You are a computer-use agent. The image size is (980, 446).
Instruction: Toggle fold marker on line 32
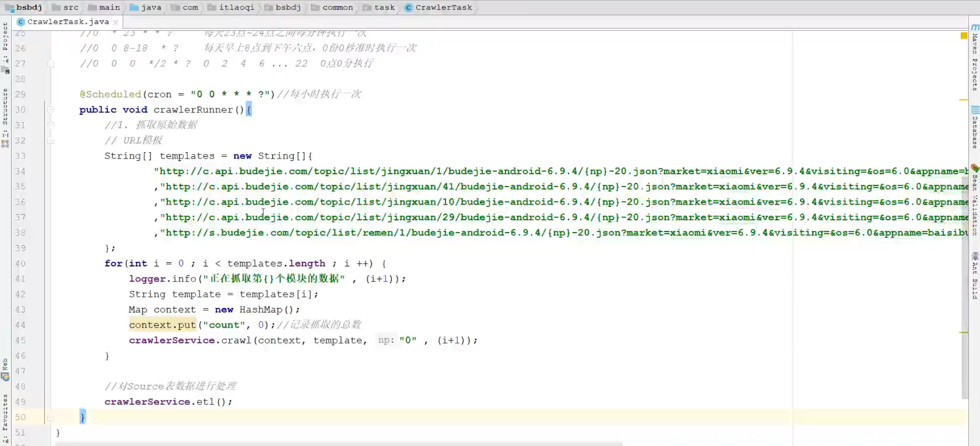click(51, 141)
